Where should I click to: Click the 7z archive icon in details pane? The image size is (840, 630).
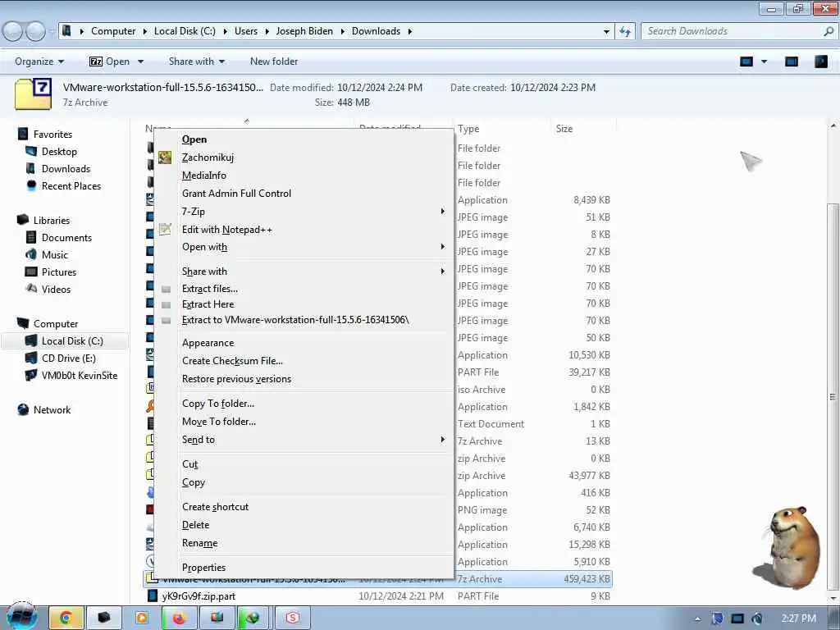point(33,94)
